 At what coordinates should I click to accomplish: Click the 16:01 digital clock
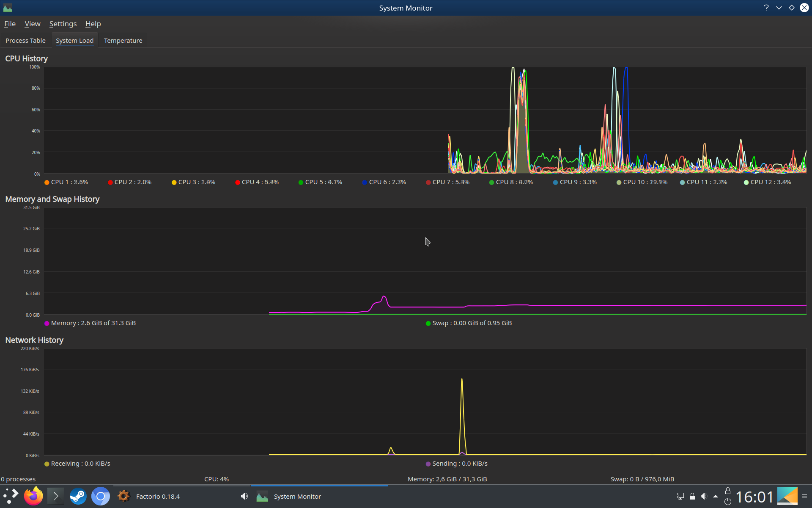[754, 497]
